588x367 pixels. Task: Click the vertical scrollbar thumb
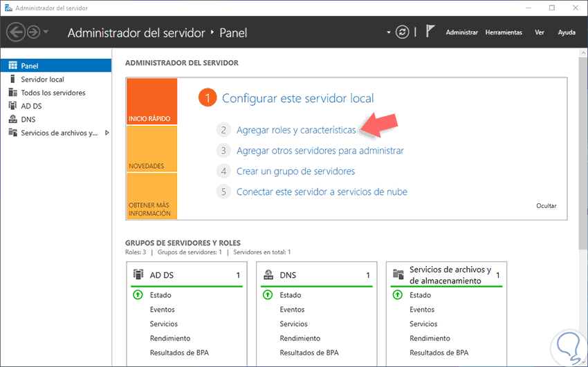point(582,153)
